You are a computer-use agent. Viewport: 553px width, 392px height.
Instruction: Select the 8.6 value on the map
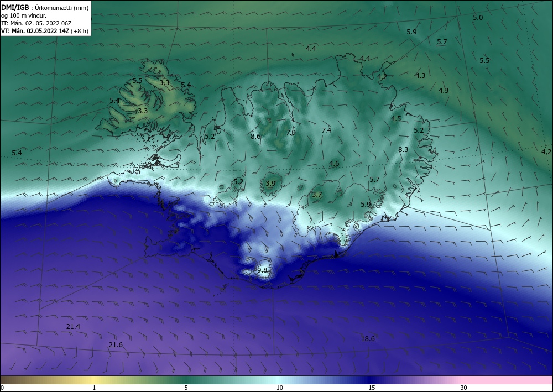255,136
